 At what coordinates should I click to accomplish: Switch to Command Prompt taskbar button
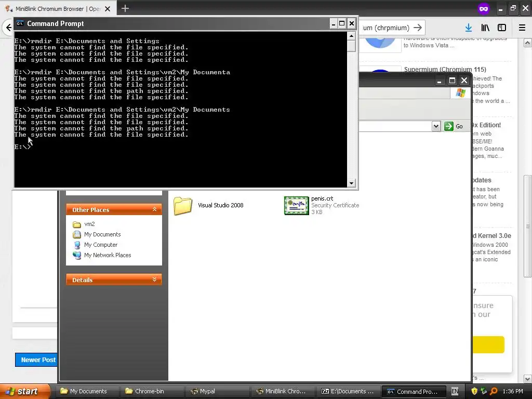[413, 392]
